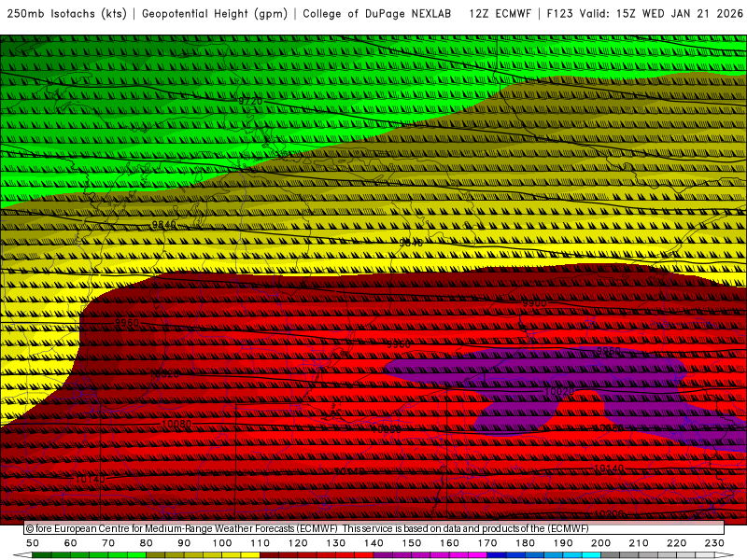
Task: Click the 150 knots colorbar label
Action: 411,543
